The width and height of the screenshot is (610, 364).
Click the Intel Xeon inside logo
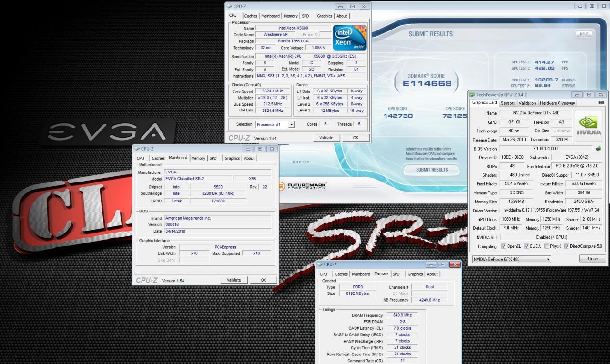(x=350, y=38)
